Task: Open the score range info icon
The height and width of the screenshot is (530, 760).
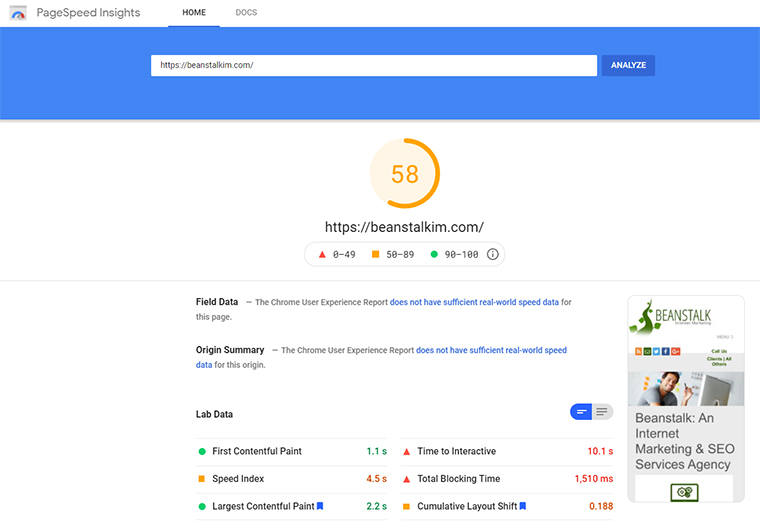Action: click(x=492, y=254)
